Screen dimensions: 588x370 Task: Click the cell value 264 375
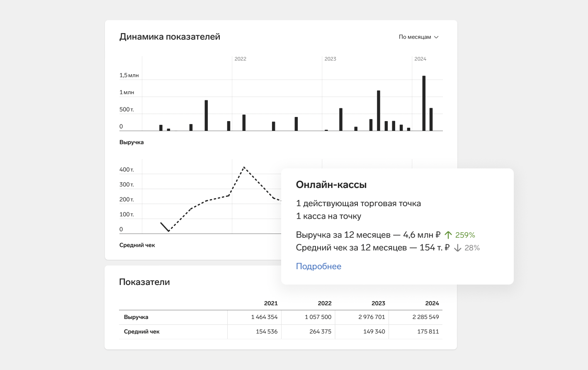(x=320, y=332)
